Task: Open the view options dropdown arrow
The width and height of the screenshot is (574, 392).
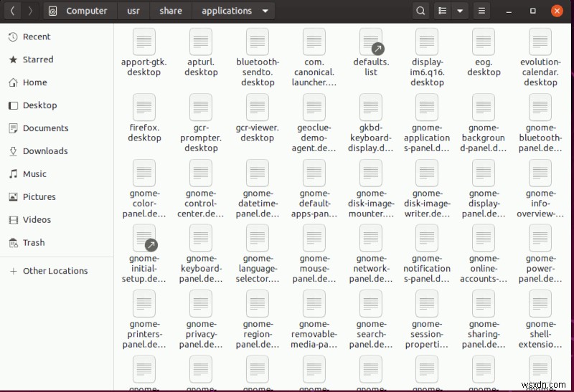Action: [460, 11]
